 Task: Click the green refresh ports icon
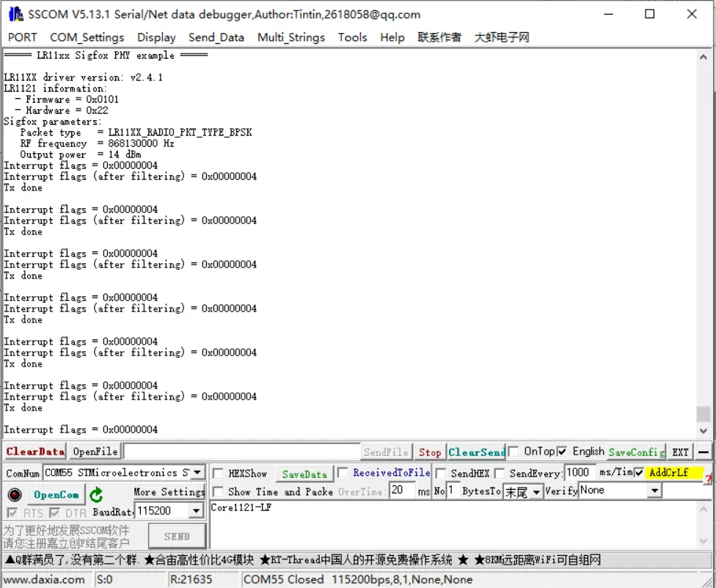click(x=96, y=495)
